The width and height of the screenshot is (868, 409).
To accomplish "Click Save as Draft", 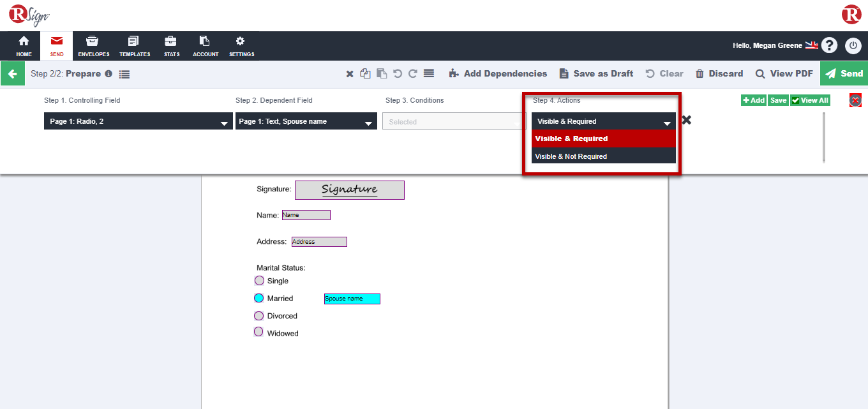I will pyautogui.click(x=596, y=73).
